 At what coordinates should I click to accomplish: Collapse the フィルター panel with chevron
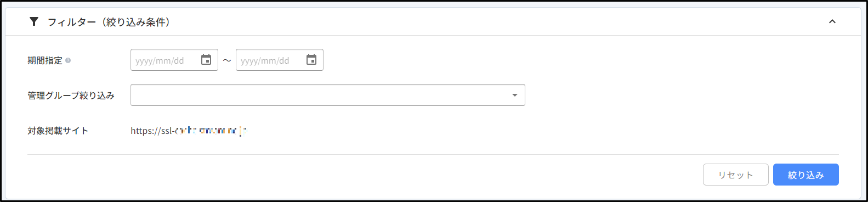[832, 22]
